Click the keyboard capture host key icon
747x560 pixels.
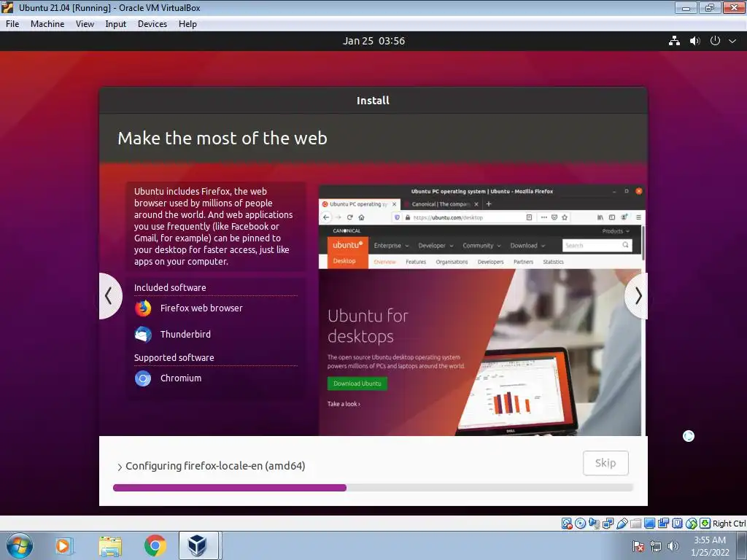(705, 524)
